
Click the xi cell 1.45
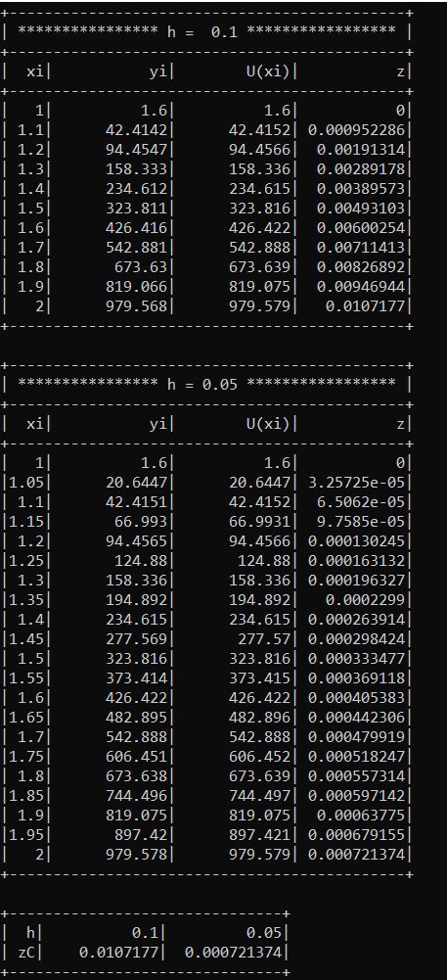coord(25,638)
